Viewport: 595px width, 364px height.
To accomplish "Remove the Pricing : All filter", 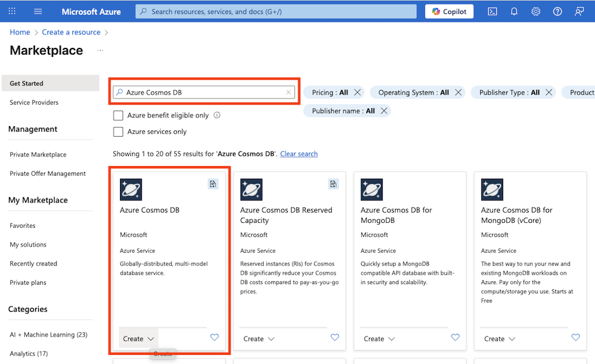I will click(358, 93).
